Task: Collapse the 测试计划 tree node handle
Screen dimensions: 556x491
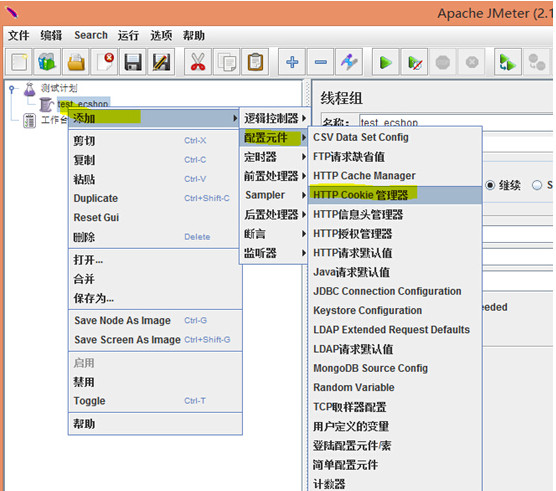Action: [x=12, y=89]
